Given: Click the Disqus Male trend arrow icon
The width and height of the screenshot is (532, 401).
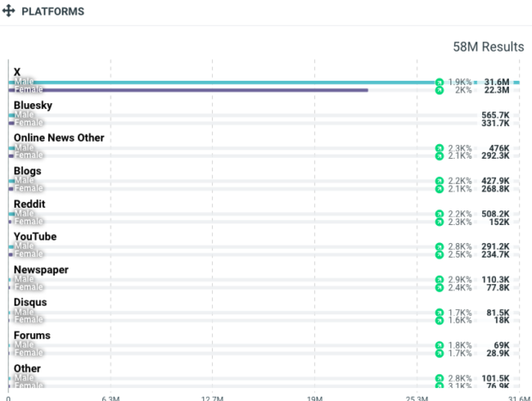Looking at the screenshot, I should (x=439, y=313).
